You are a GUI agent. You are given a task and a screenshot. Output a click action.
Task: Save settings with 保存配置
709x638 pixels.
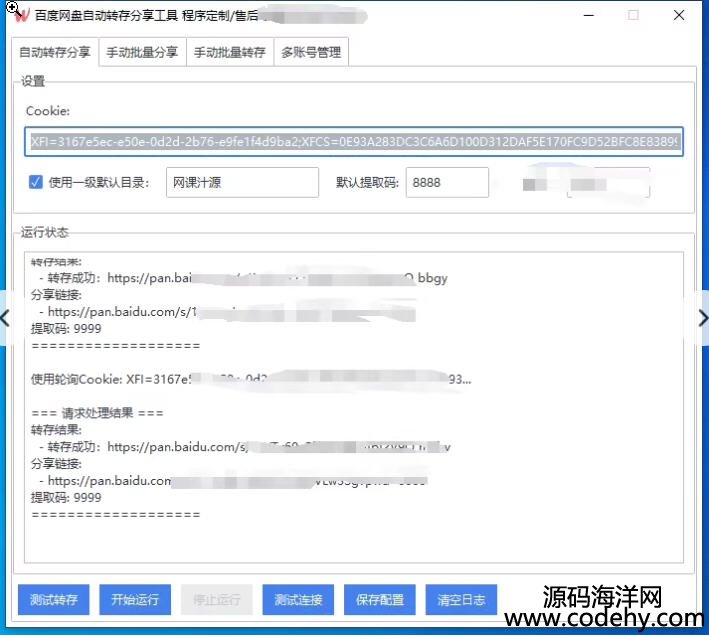380,600
